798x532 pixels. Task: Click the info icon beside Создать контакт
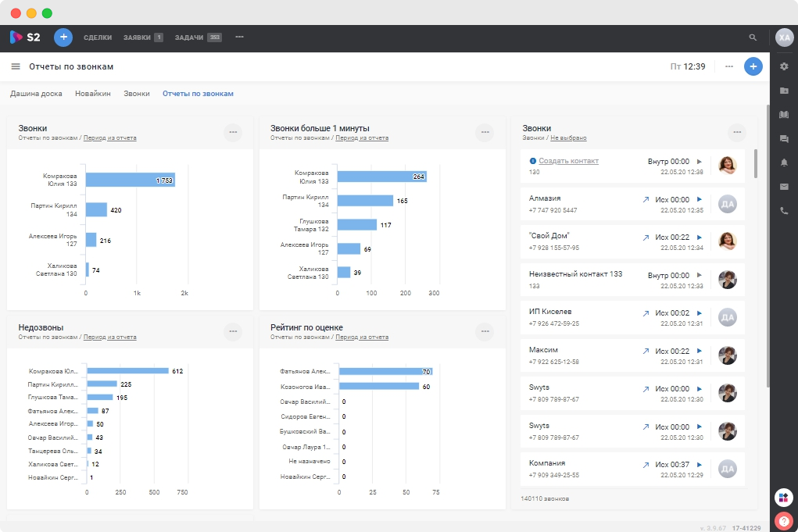[533, 161]
